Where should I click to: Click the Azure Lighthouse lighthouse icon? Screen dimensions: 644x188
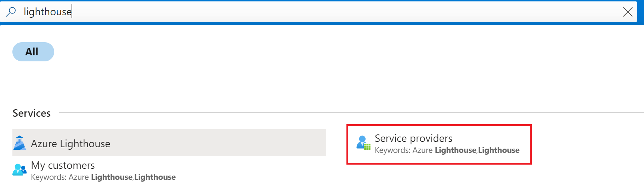click(19, 143)
